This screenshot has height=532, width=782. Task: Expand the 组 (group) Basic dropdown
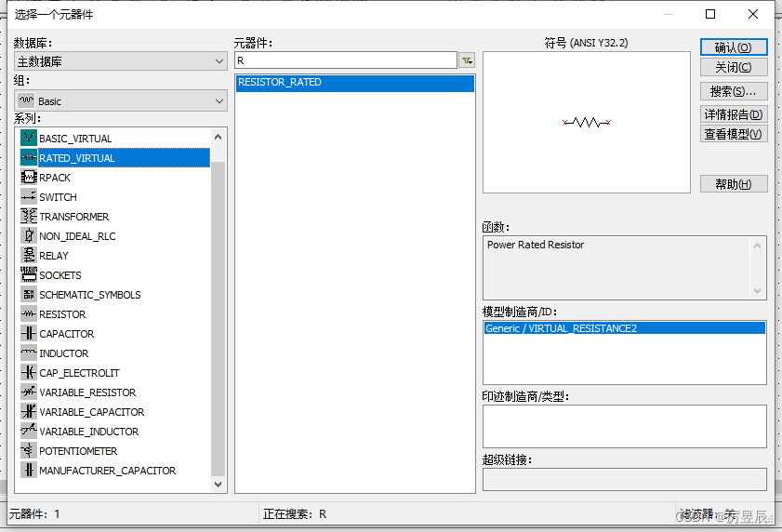120,100
